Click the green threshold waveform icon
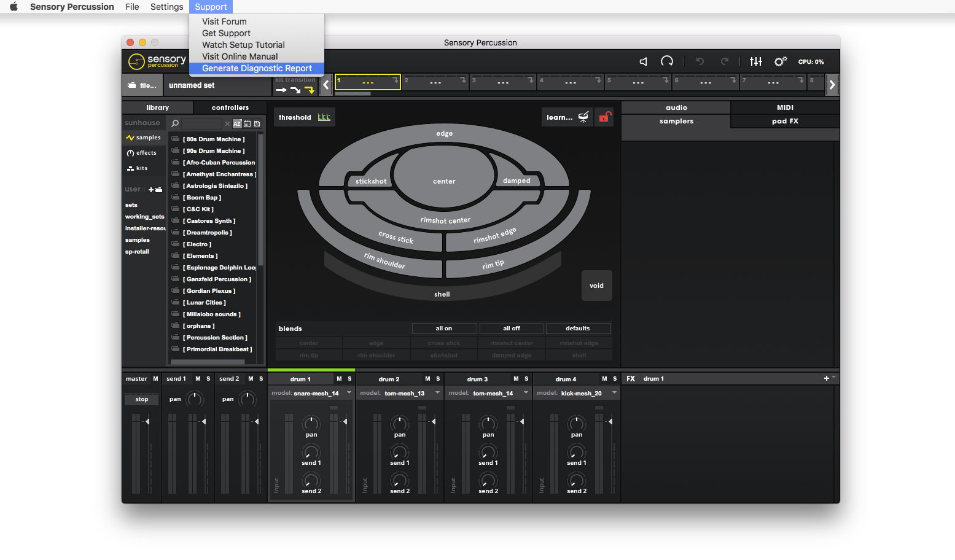Image resolution: width=955 pixels, height=560 pixels. click(324, 117)
